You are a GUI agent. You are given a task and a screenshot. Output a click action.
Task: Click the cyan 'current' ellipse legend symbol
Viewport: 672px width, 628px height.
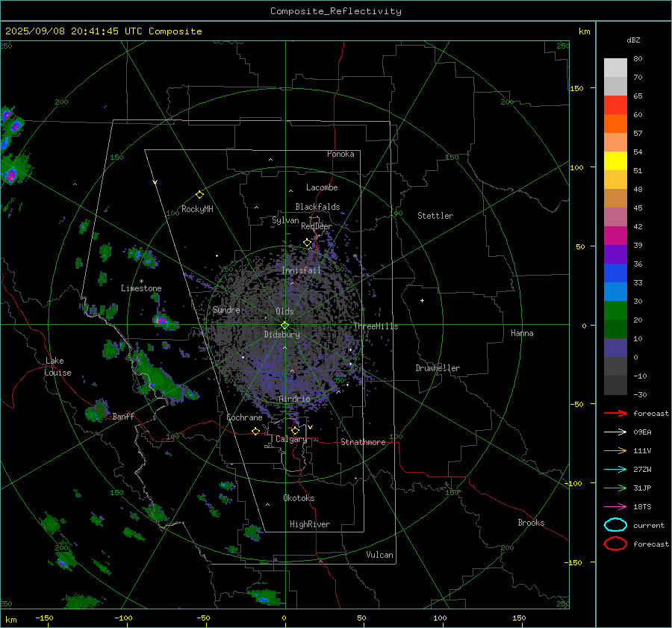pos(615,525)
